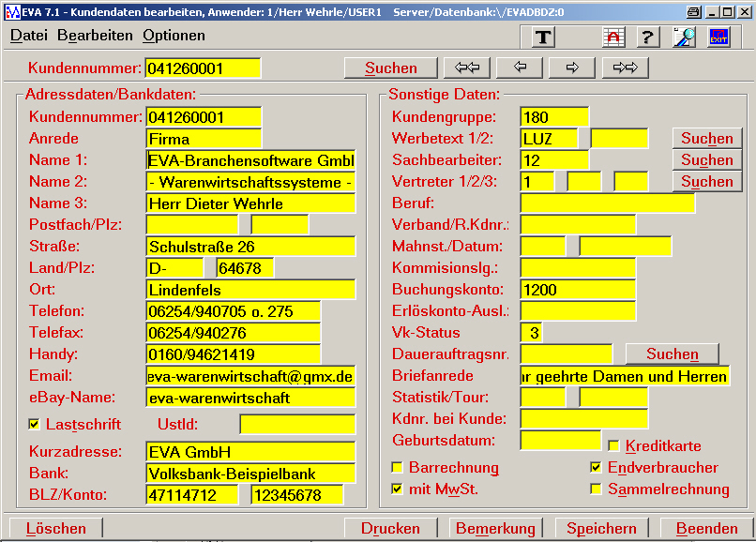
Task: Click the Suchen button for Werbetext
Action: (x=707, y=139)
